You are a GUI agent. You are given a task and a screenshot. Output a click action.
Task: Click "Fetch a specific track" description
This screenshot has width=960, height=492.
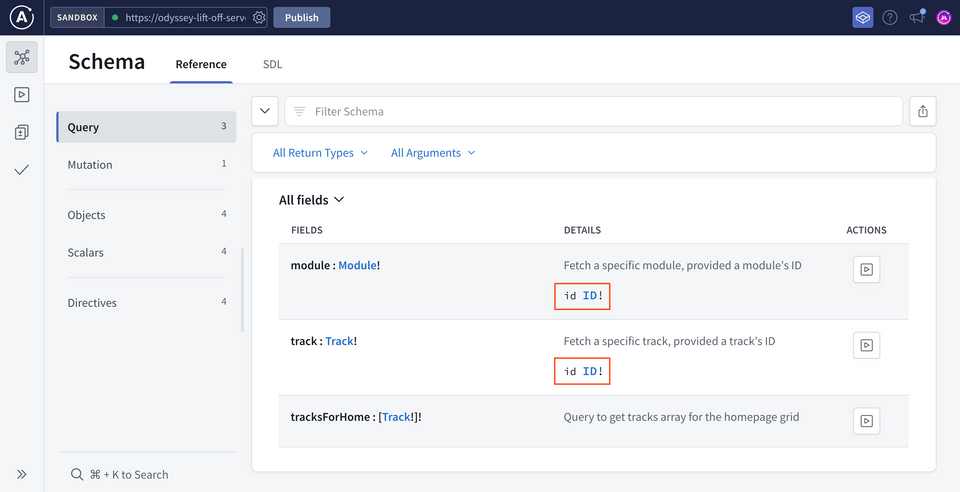(669, 341)
